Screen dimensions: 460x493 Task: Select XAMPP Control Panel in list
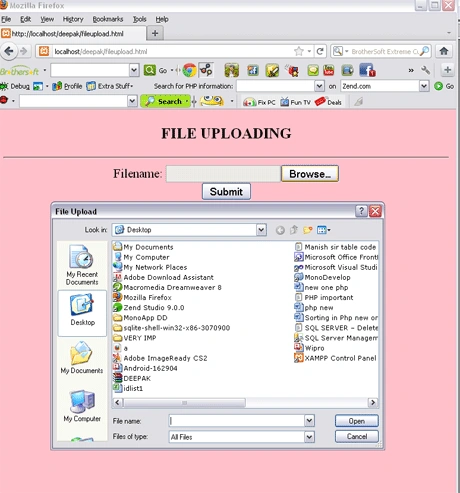click(x=335, y=358)
